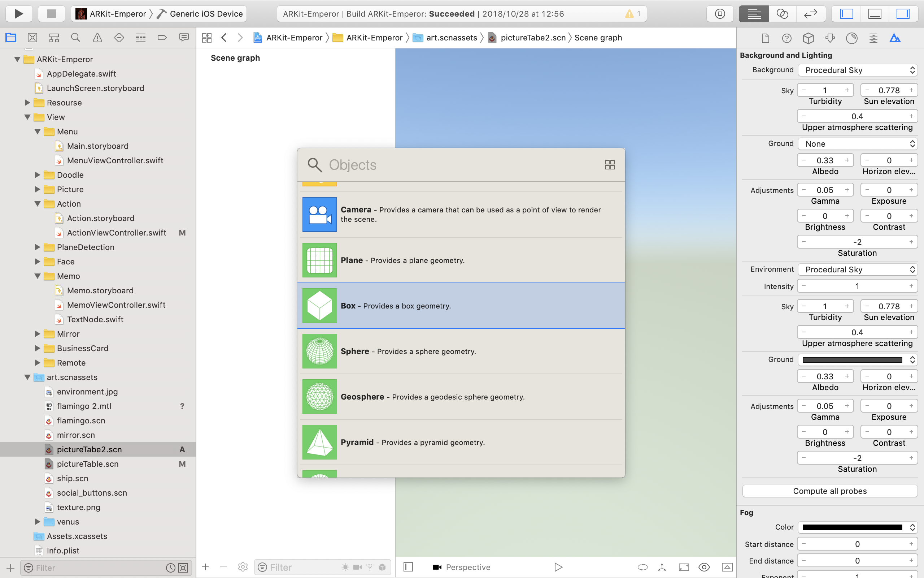
Task: Show the Materials inspector
Action: [x=852, y=38]
